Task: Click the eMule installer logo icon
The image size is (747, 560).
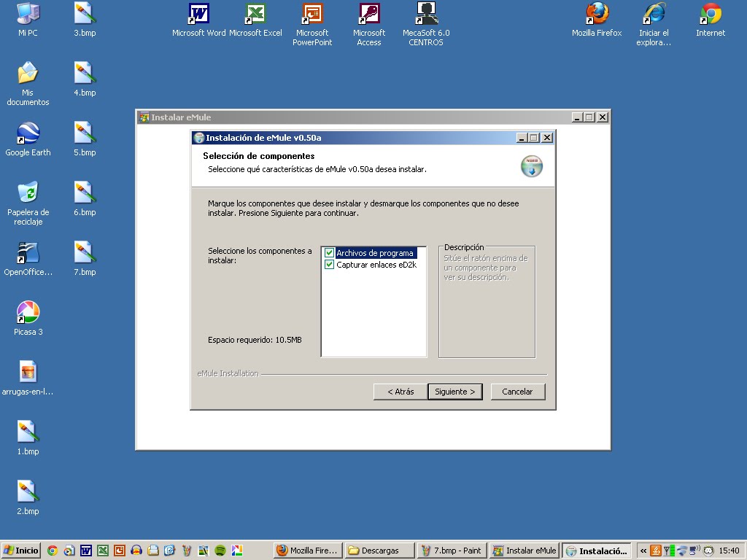Action: coord(532,166)
